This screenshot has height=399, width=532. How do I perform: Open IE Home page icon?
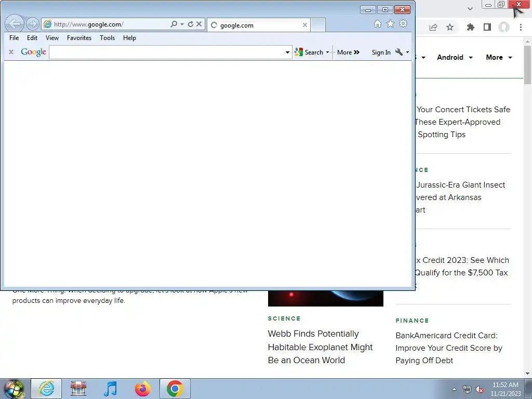coord(378,24)
